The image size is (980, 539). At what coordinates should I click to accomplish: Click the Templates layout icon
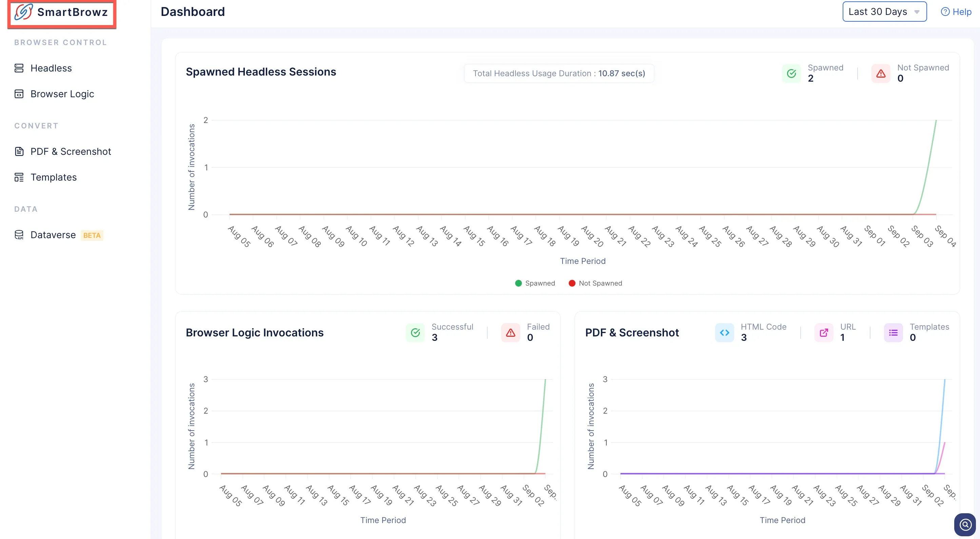[19, 177]
